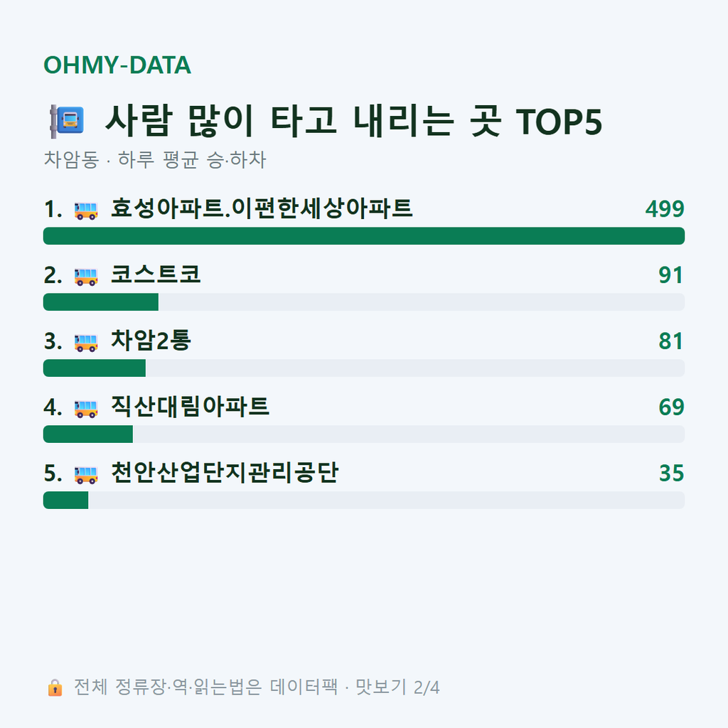The height and width of the screenshot is (728, 728).
Task: Click the lock icon in the footer
Action: (55, 687)
